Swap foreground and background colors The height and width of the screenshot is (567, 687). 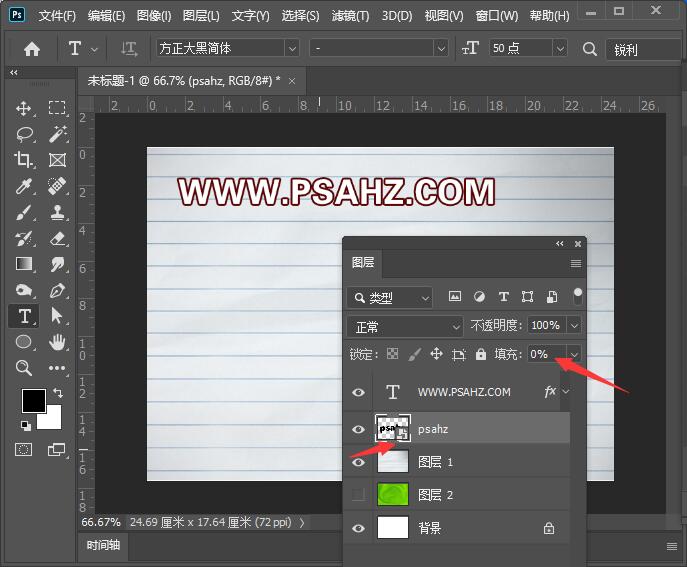pyautogui.click(x=58, y=393)
